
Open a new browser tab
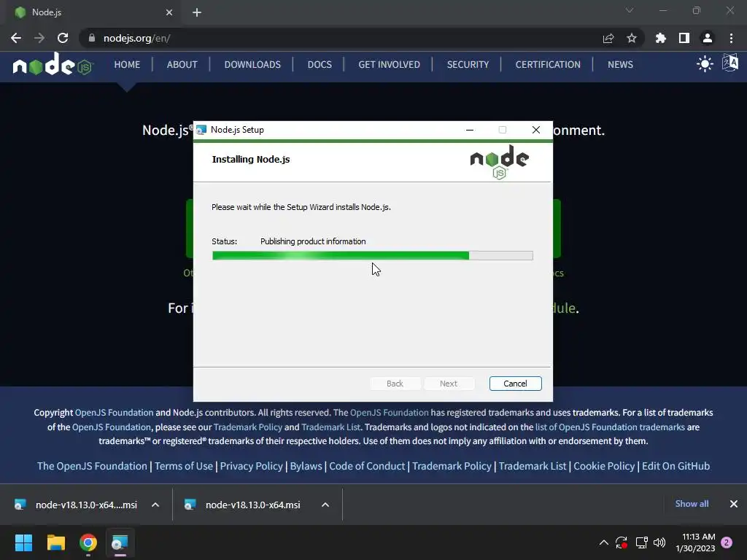coord(197,12)
